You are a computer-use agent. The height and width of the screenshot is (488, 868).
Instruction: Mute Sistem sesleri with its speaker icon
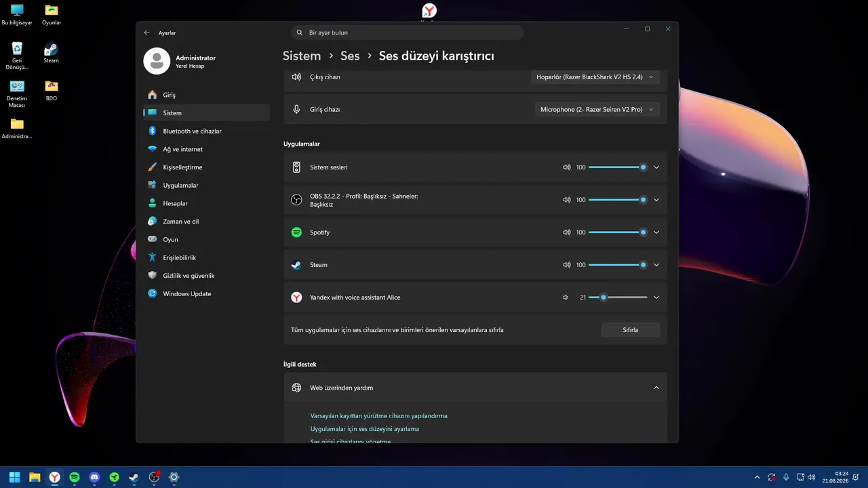pyautogui.click(x=567, y=167)
